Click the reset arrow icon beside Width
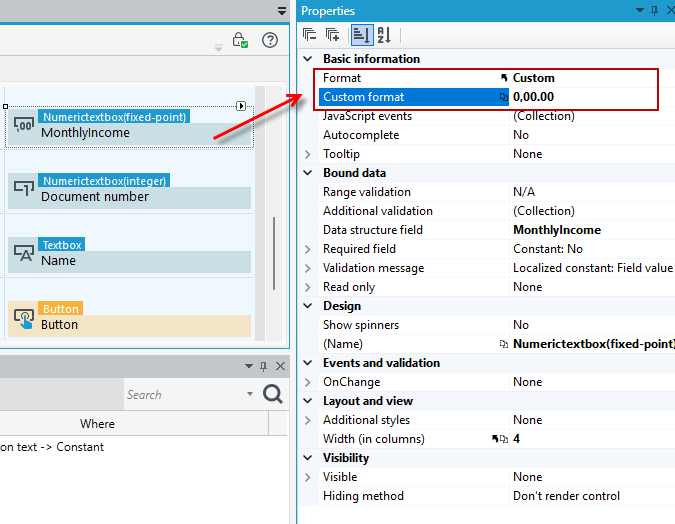The image size is (675, 524). click(x=495, y=439)
